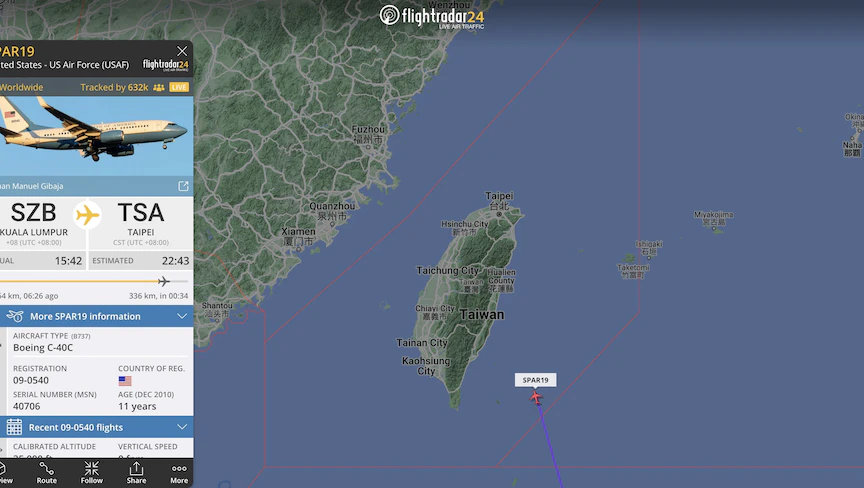Open the Route view in bottom toolbar

click(x=47, y=473)
